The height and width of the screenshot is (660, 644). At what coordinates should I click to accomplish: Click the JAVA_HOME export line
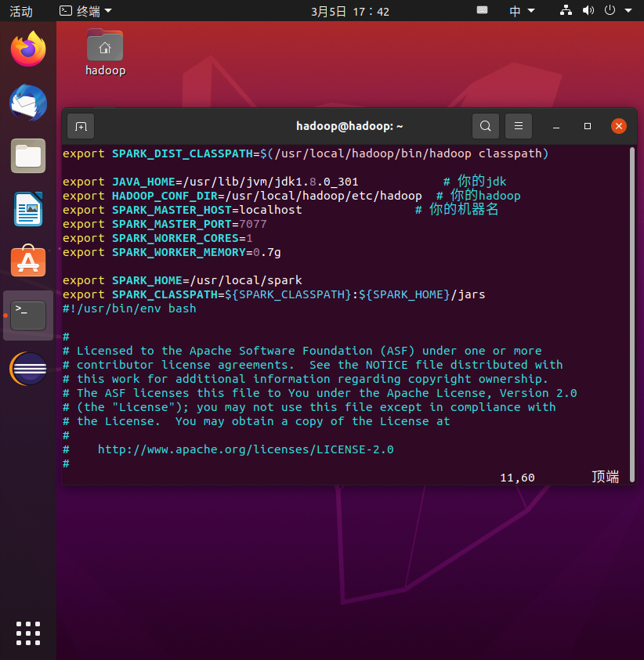[x=211, y=182]
